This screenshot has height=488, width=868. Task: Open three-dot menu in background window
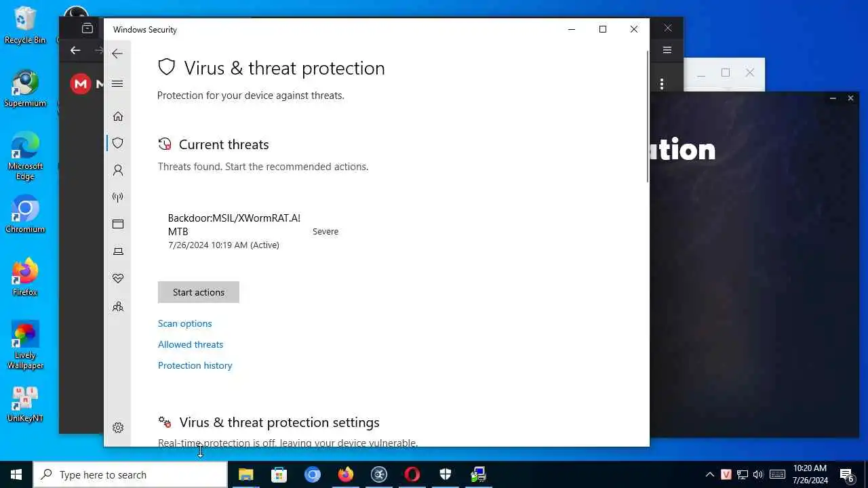(x=662, y=84)
